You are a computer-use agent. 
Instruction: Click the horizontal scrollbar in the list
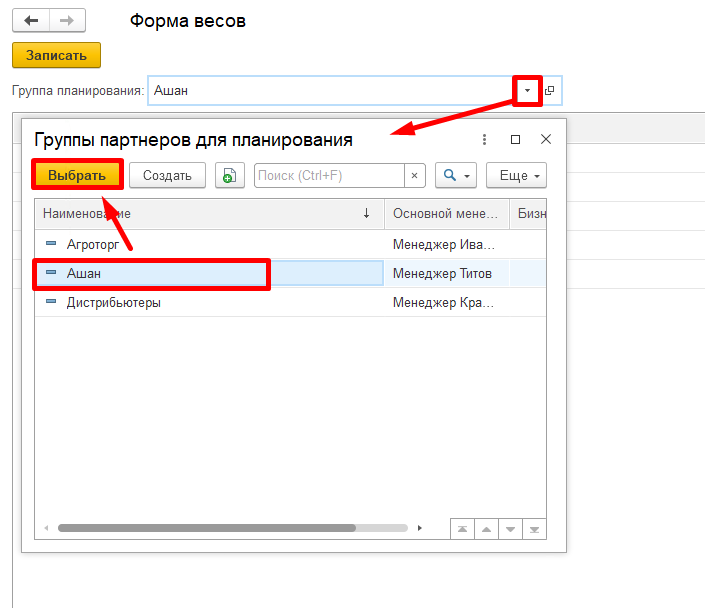point(206,527)
